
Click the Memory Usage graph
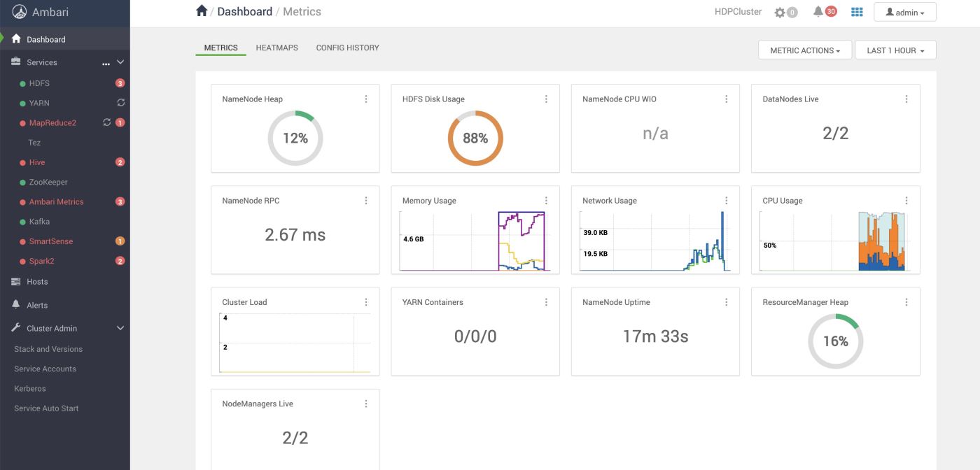pos(475,241)
